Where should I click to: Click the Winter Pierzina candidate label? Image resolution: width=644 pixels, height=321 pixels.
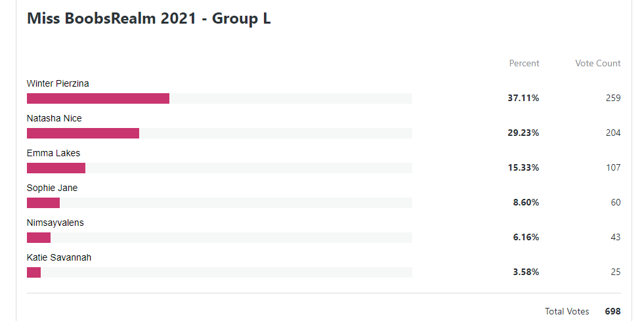(58, 84)
